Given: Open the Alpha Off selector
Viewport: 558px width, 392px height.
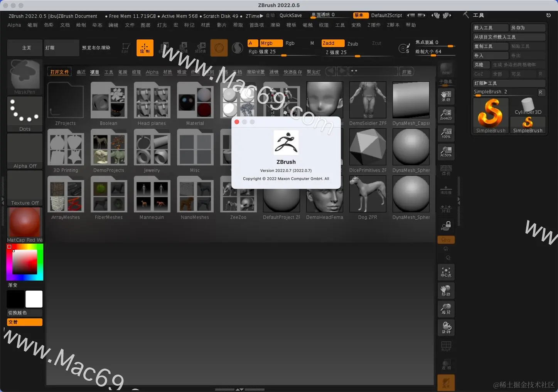Looking at the screenshot, I should click(25, 151).
